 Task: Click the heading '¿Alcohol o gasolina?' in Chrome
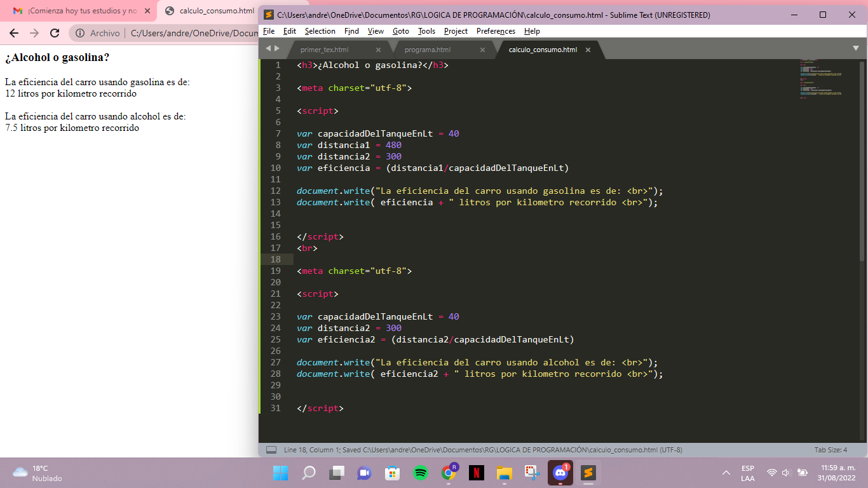pyautogui.click(x=57, y=57)
